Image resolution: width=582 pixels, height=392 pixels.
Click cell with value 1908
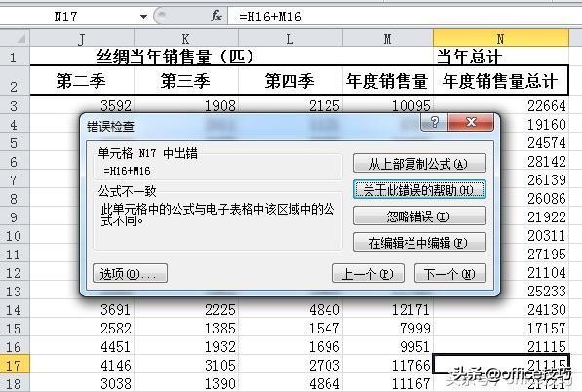click(x=186, y=105)
